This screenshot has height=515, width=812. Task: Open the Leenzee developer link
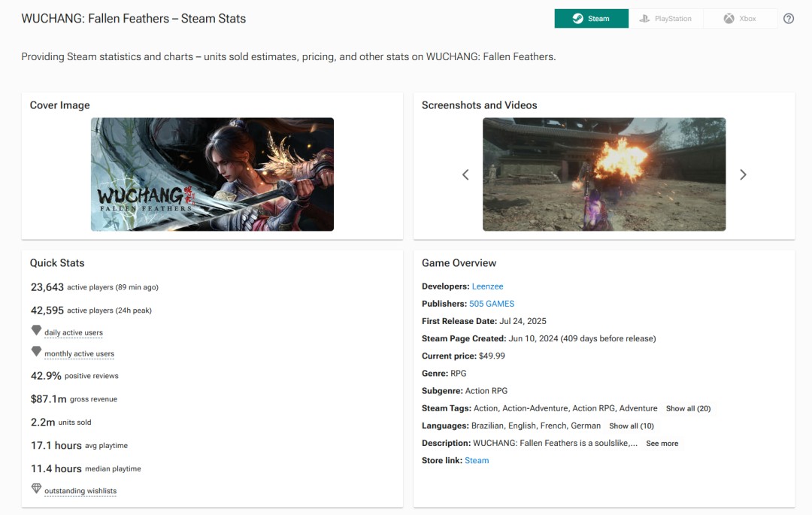click(487, 286)
